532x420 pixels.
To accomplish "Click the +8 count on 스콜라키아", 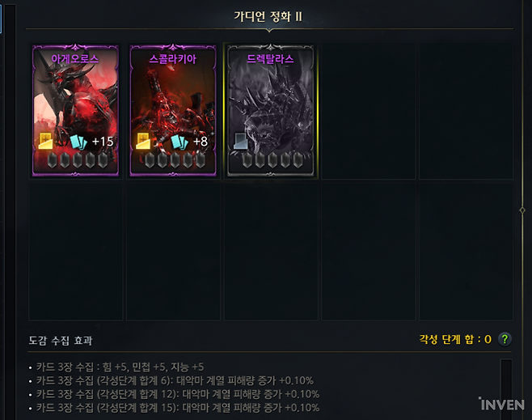I will pyautogui.click(x=201, y=142).
